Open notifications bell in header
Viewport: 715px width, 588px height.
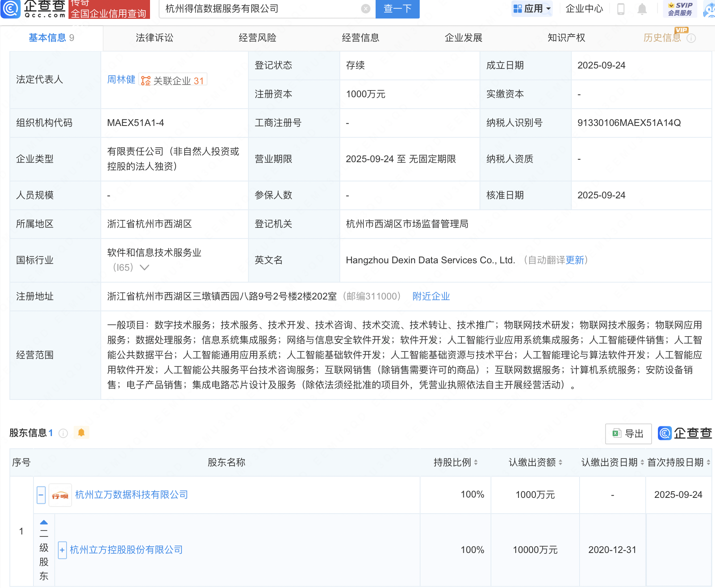click(x=642, y=9)
